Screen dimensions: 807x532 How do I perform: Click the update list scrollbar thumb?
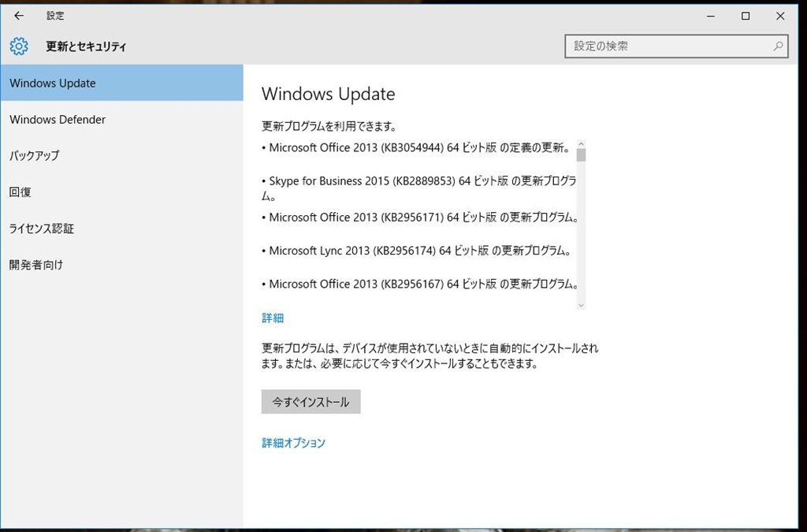coord(581,155)
